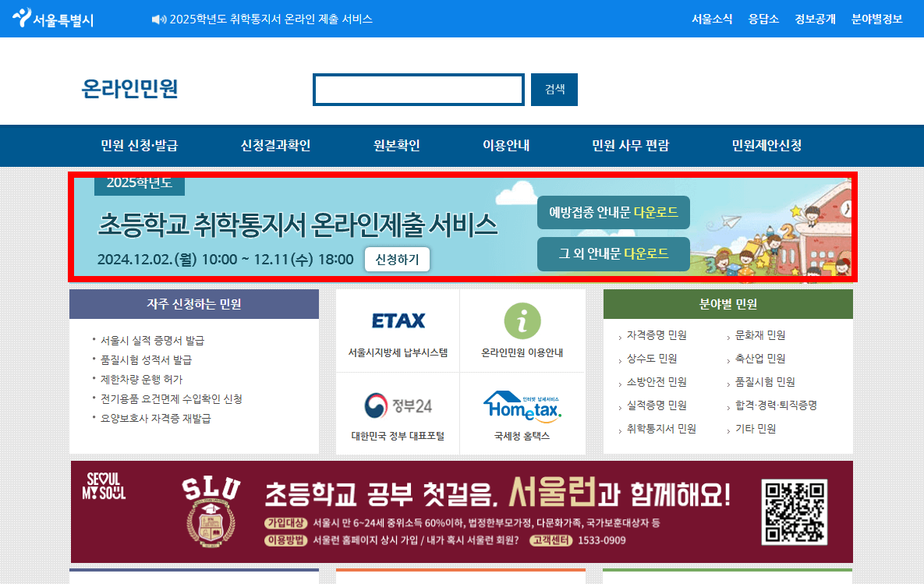Open the 민원 신청·발급 menu
The height and width of the screenshot is (584, 924).
pyautogui.click(x=140, y=146)
